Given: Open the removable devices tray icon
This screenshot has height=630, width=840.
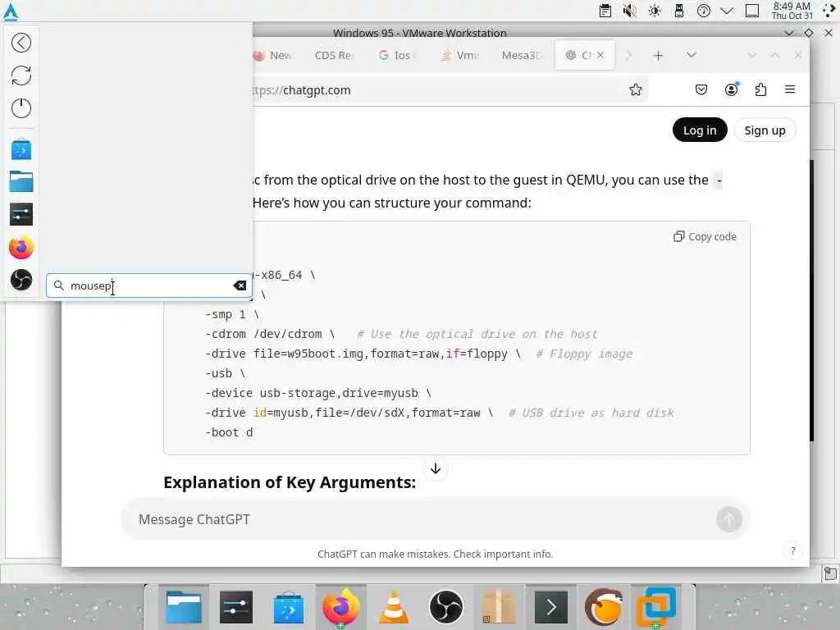Looking at the screenshot, I should 678,11.
